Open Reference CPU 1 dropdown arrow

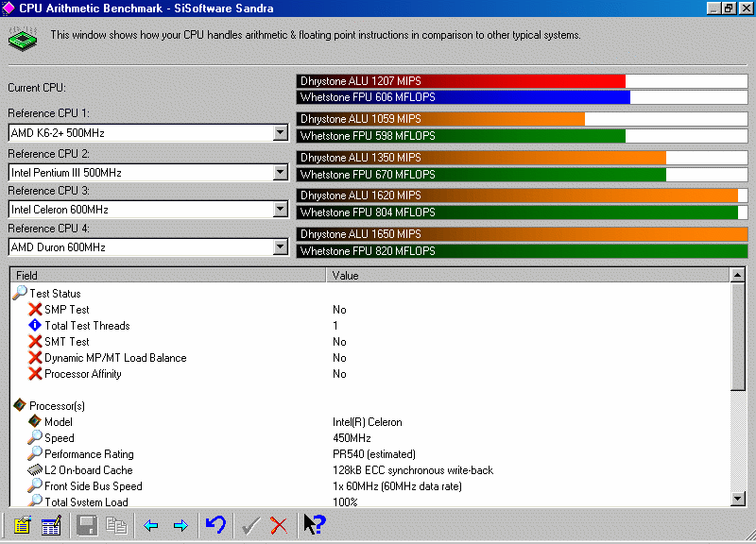point(280,132)
